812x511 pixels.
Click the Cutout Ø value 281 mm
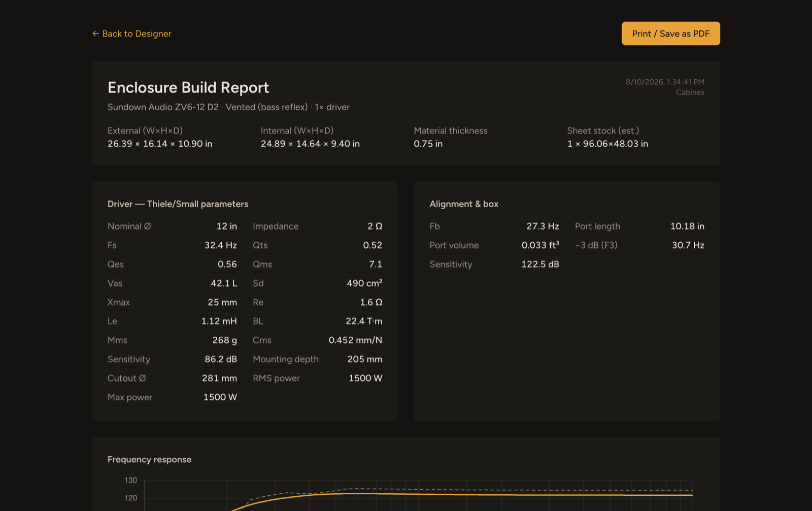(219, 378)
